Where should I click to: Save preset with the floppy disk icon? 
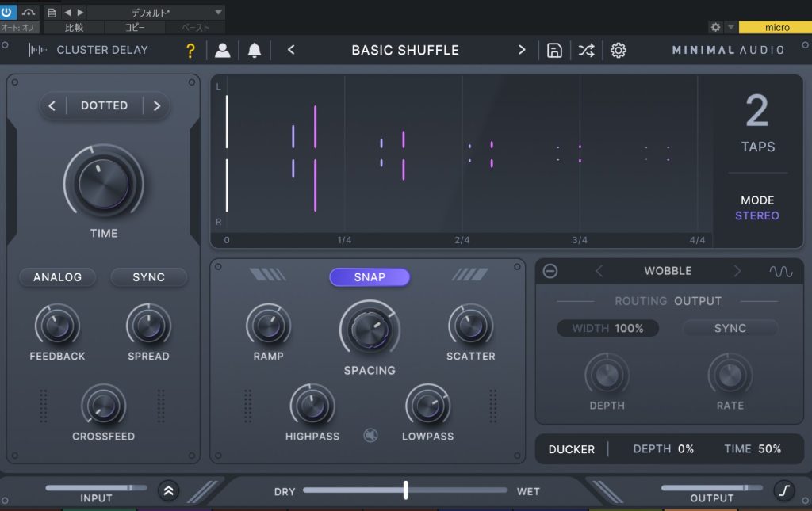[555, 50]
